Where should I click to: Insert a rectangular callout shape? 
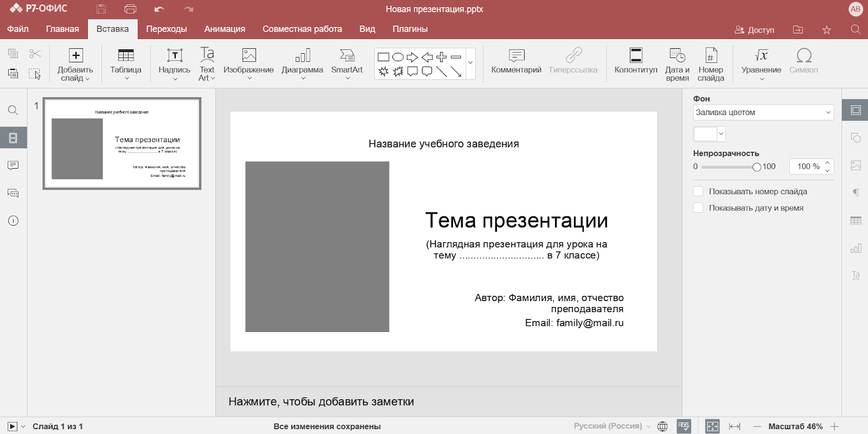click(x=412, y=72)
